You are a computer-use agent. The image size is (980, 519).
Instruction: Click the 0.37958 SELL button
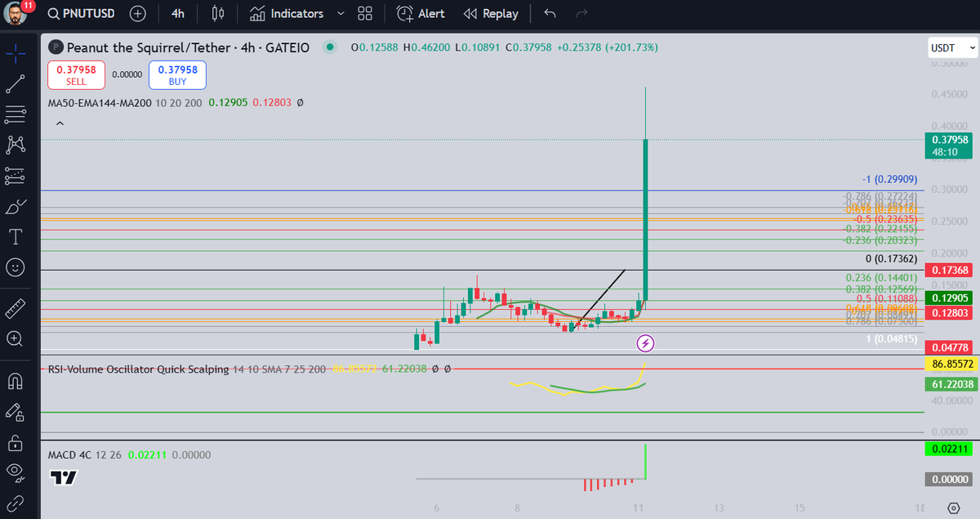76,75
